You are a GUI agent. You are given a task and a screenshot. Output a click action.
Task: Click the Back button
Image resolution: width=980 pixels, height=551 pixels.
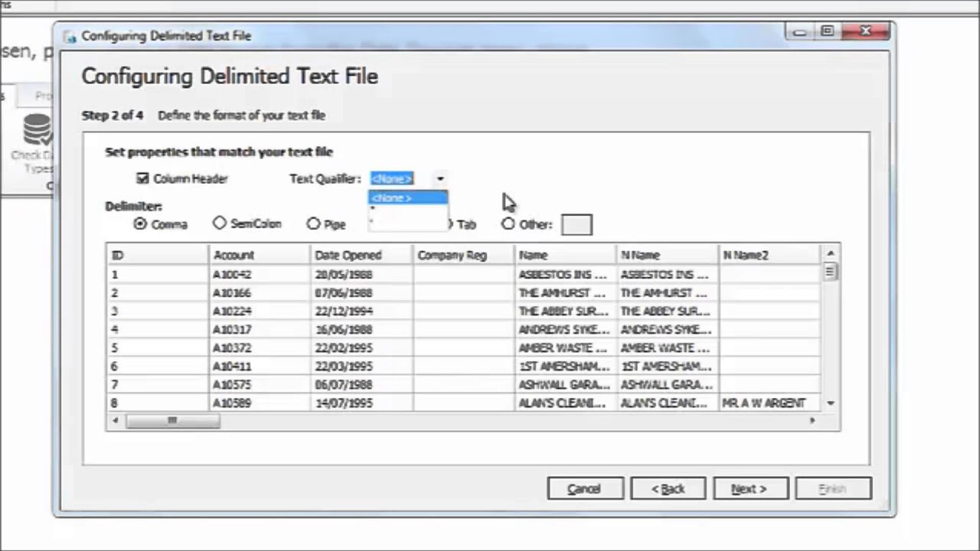pos(667,489)
